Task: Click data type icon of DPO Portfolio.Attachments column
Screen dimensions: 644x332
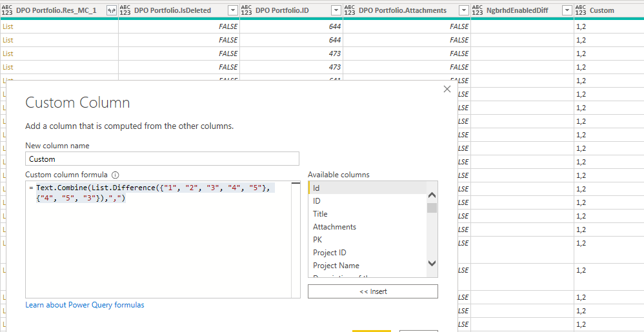Action: pyautogui.click(x=350, y=11)
